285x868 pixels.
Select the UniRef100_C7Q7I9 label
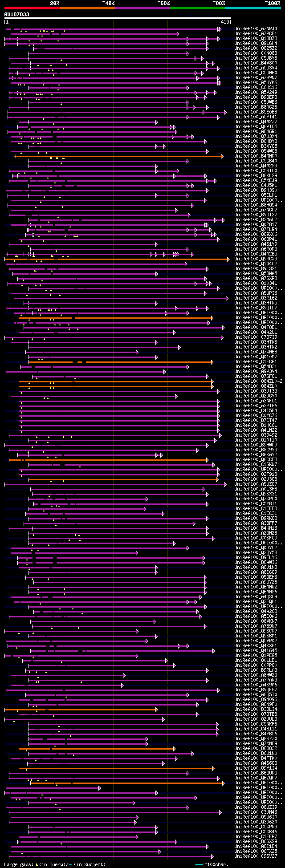click(256, 337)
